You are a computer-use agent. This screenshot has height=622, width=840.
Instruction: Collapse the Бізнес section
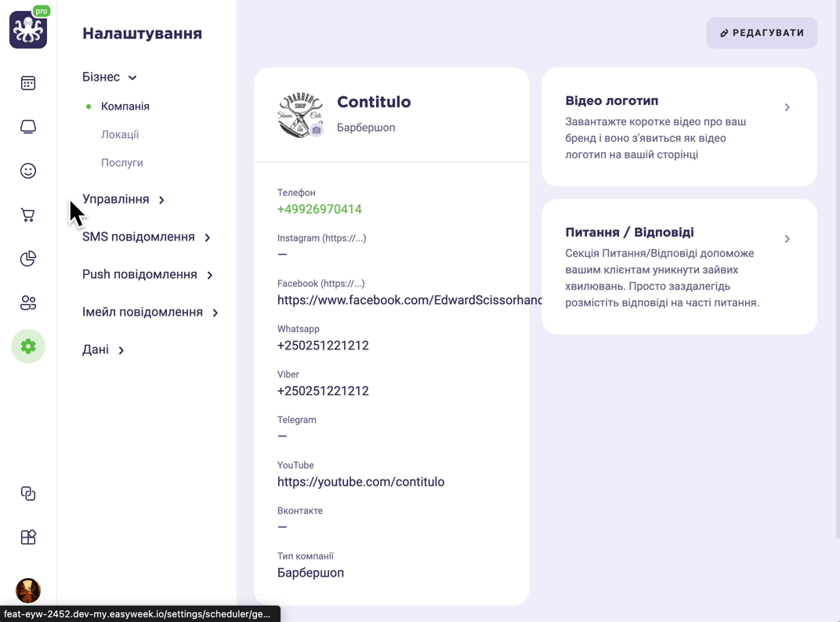[109, 77]
